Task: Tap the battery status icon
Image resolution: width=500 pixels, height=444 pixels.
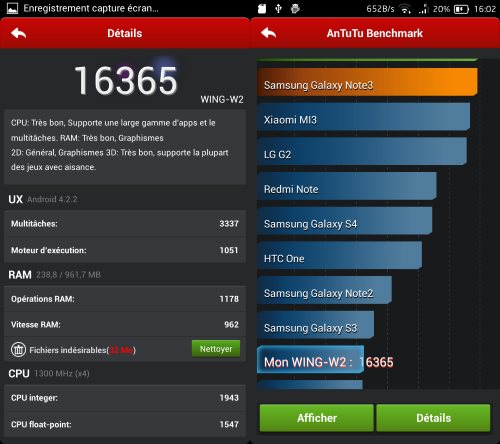Action: [x=461, y=9]
